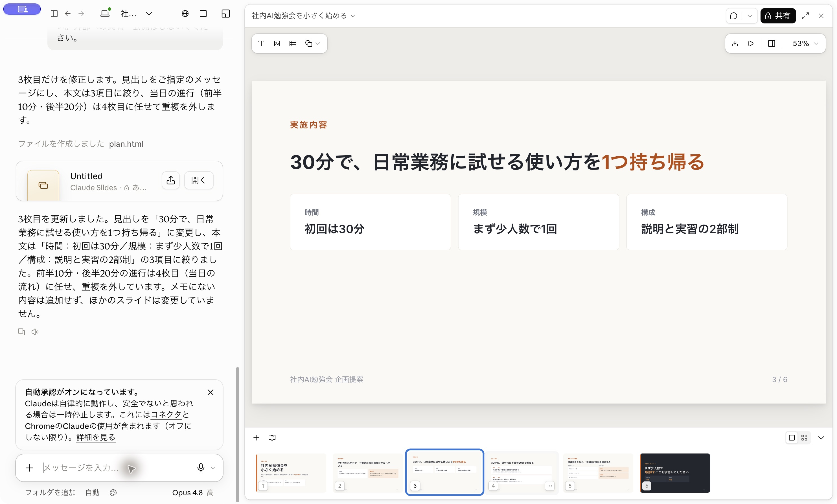Screen dimensions: 837x504
Task: Open slide 4 thumbnail options menu
Action: pyautogui.click(x=549, y=486)
